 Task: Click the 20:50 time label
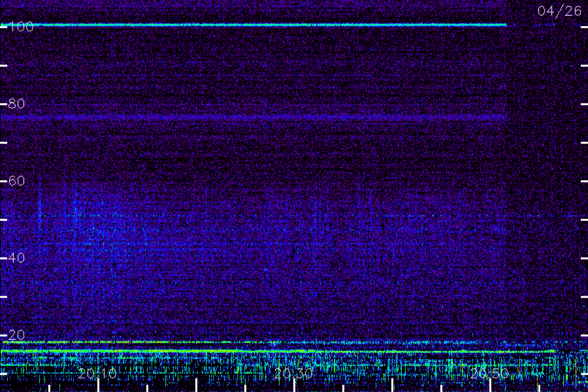pyautogui.click(x=489, y=374)
